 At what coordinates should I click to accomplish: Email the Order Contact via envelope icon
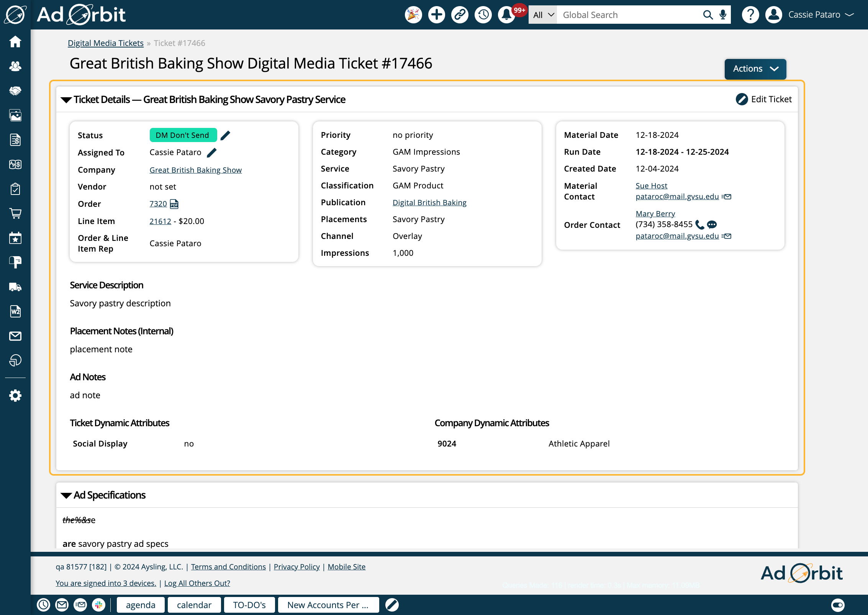[727, 236]
